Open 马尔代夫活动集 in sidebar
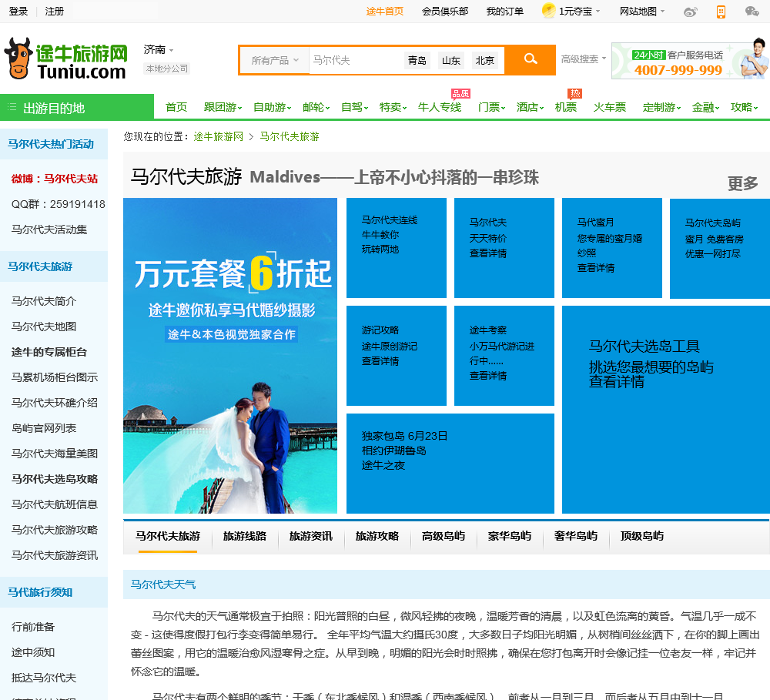This screenshot has height=700, width=770. pyautogui.click(x=49, y=229)
